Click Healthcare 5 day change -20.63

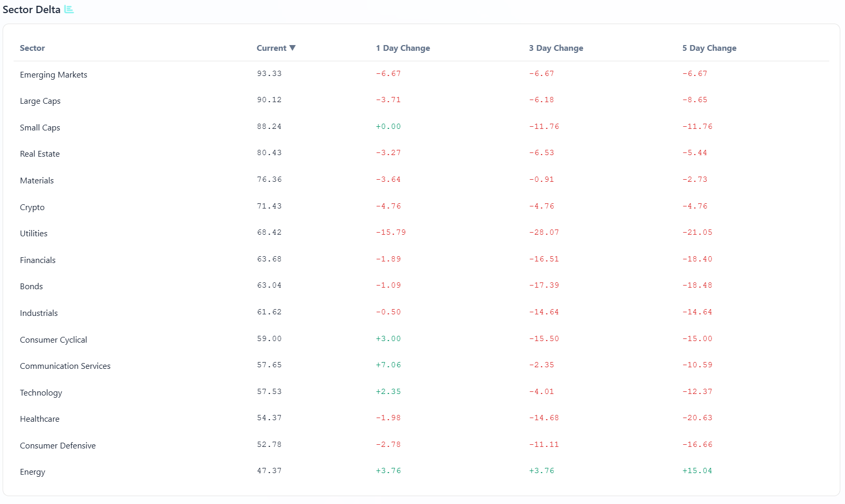tap(697, 418)
